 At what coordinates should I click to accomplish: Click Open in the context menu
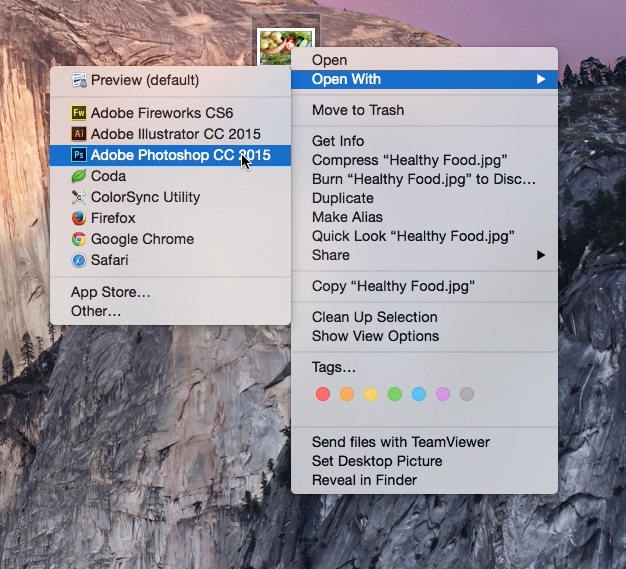point(424,60)
